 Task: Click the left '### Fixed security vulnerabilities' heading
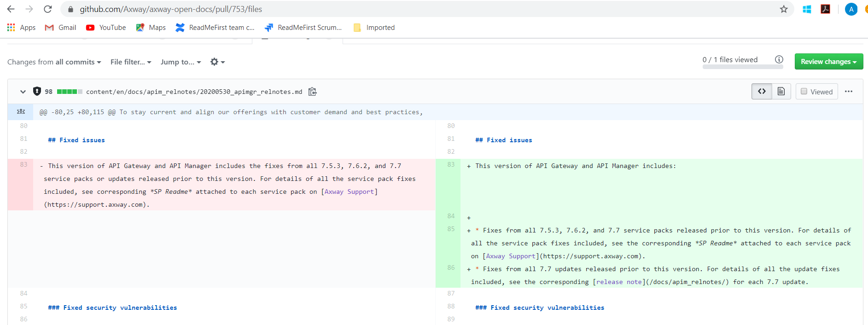112,308
